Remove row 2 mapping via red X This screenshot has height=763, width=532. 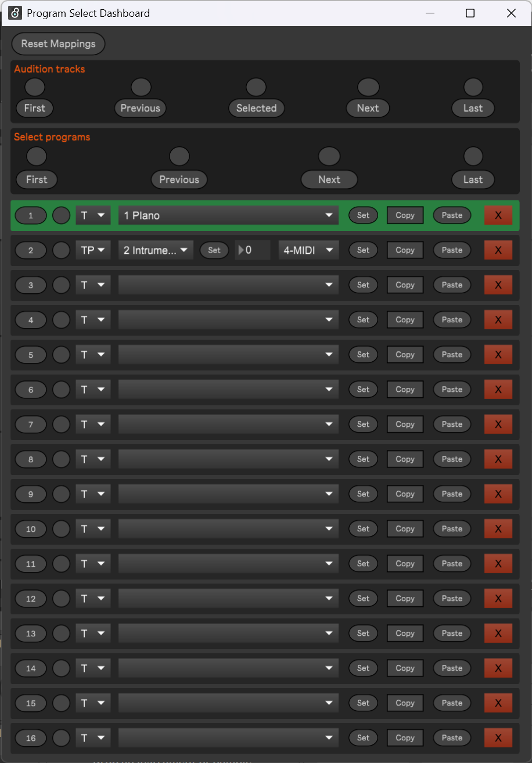[x=498, y=250]
